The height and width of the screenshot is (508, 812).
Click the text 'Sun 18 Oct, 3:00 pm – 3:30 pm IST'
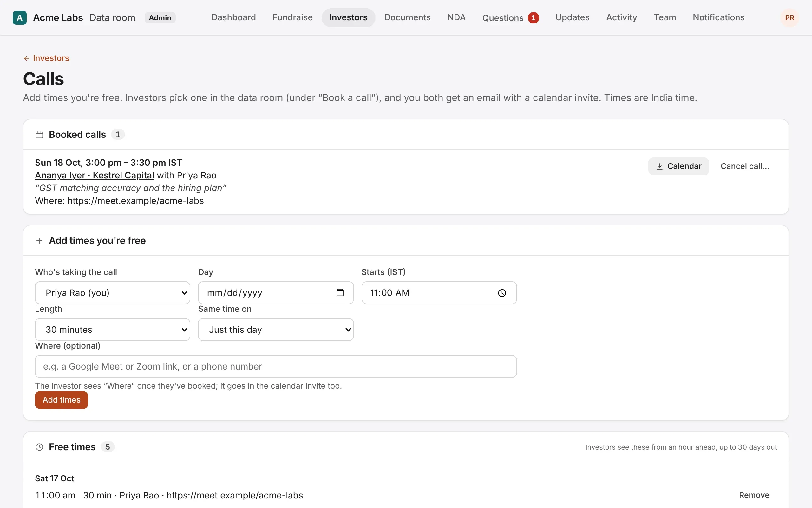[x=108, y=163]
